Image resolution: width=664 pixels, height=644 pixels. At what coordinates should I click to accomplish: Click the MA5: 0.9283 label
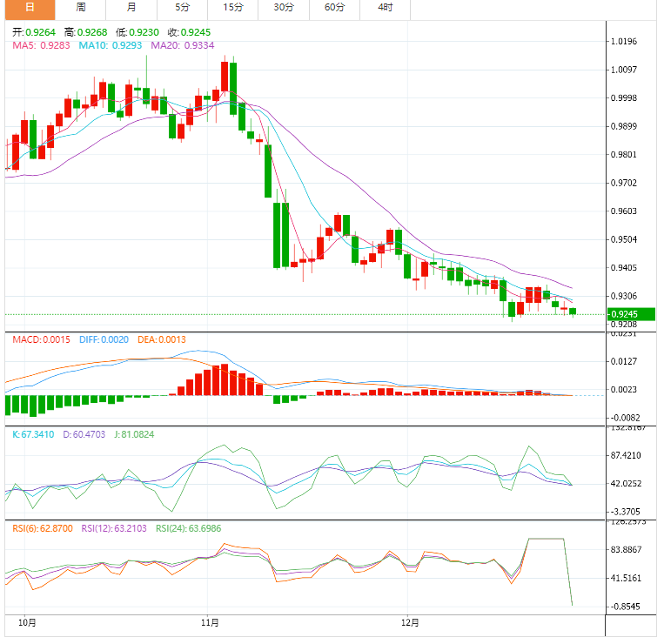(x=41, y=45)
